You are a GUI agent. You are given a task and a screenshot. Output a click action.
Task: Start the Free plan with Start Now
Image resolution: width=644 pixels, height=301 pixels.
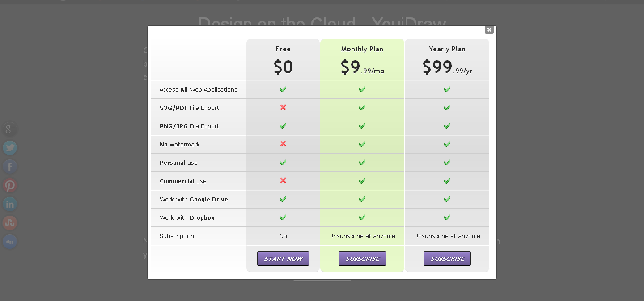tap(283, 259)
